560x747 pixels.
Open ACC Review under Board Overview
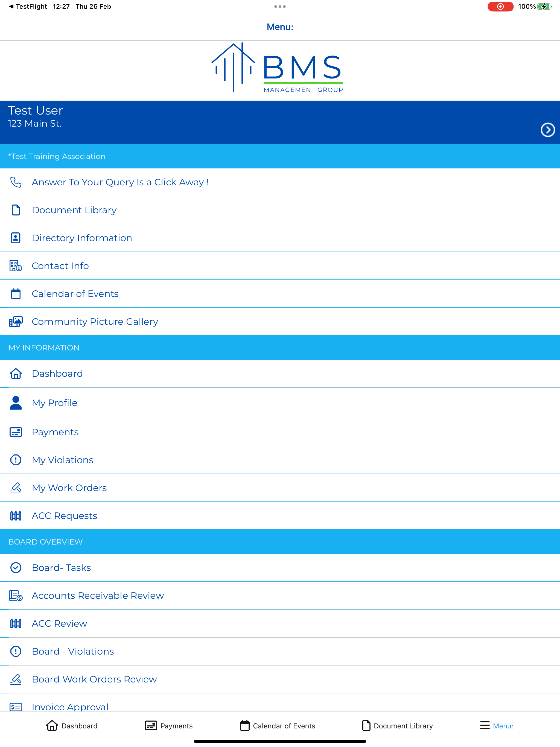pyautogui.click(x=280, y=623)
